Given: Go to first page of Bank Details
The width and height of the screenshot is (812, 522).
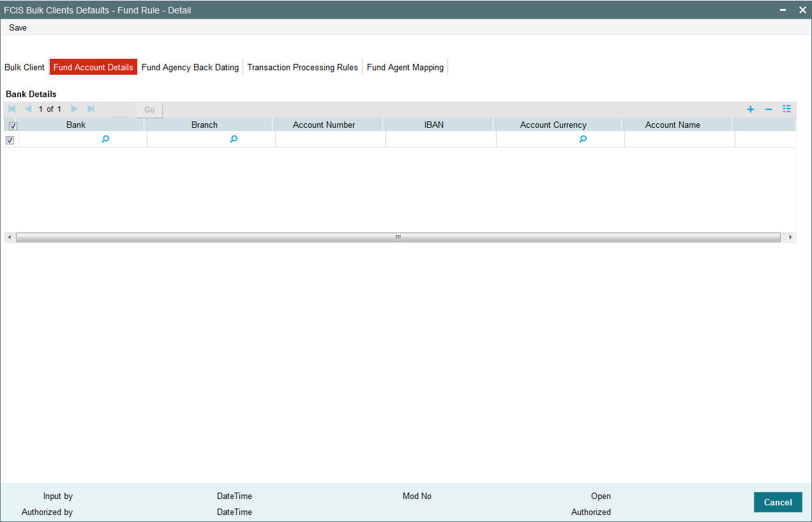Looking at the screenshot, I should pos(12,109).
